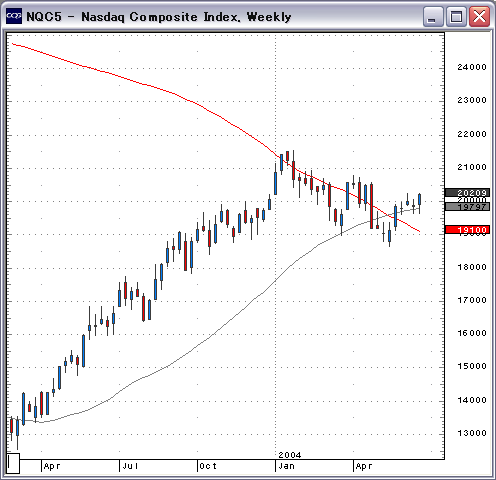Click the 23000 price axis label
Image resolution: width=496 pixels, height=480 pixels.
tap(472, 100)
